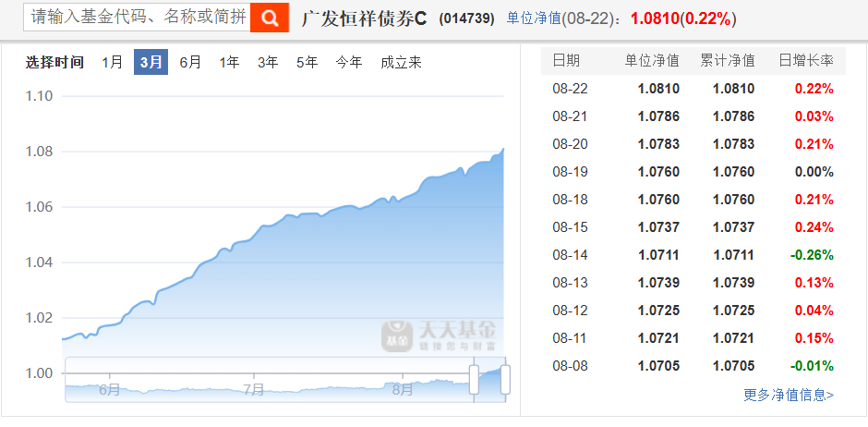Select the 08-19 date cell
Viewport: 868px width, 427px height.
coord(570,172)
